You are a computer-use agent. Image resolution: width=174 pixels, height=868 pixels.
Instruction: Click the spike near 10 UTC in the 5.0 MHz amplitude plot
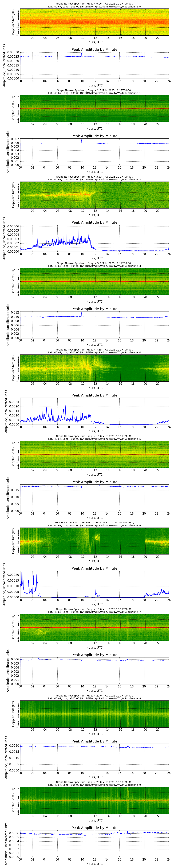pos(81,313)
